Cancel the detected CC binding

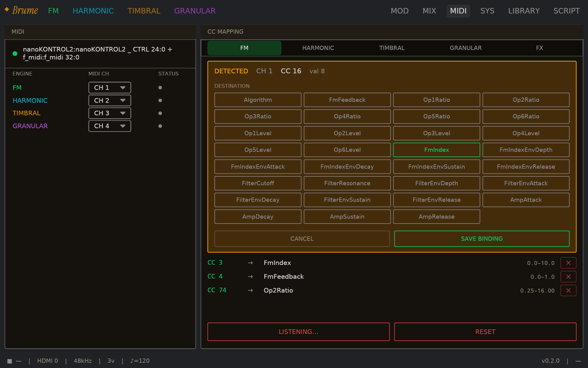[x=302, y=239]
